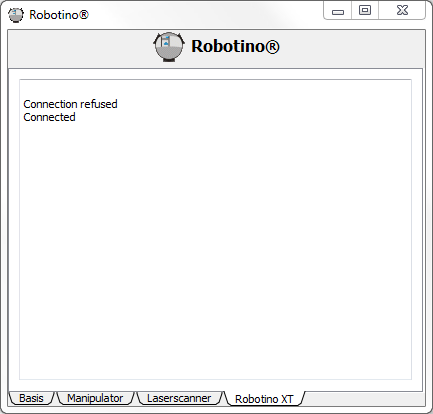
Task: Click the Robotino XT tab
Action: point(264,399)
